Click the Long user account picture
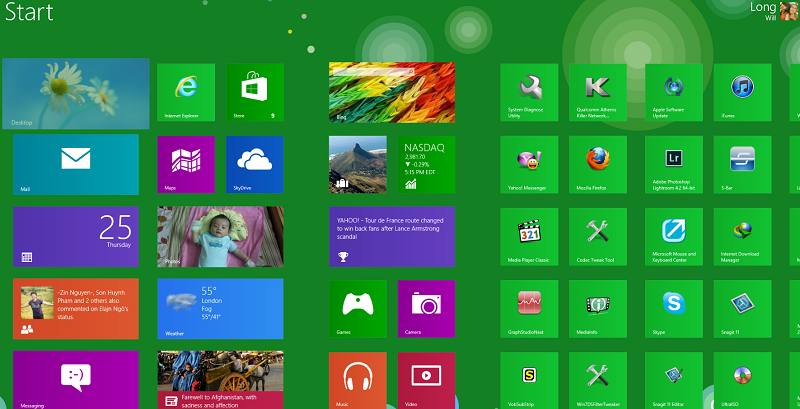 789,10
